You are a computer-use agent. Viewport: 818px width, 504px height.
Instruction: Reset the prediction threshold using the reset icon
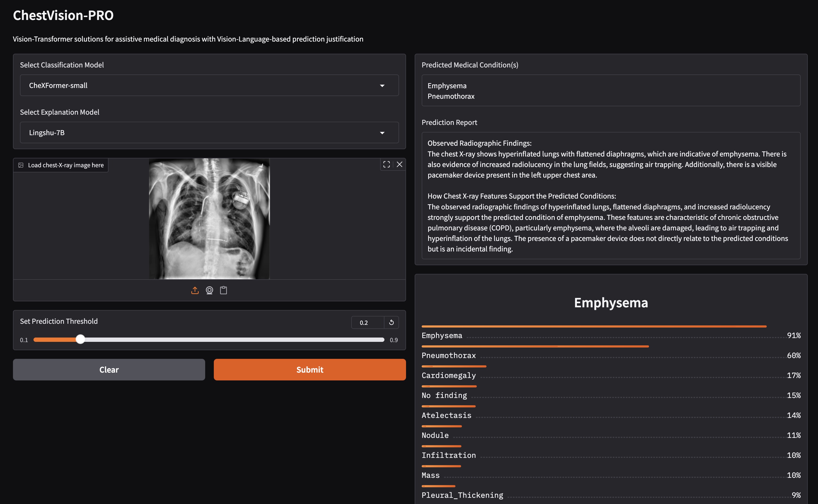391,322
